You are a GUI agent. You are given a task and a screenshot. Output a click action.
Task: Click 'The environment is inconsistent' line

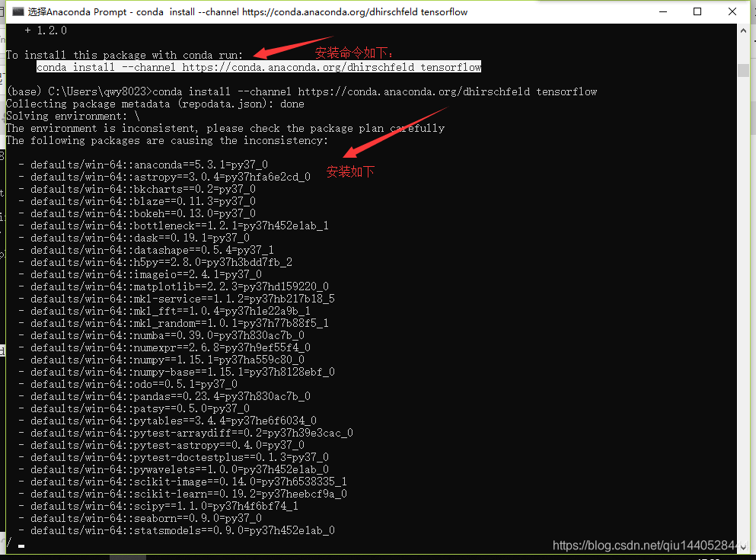225,128
